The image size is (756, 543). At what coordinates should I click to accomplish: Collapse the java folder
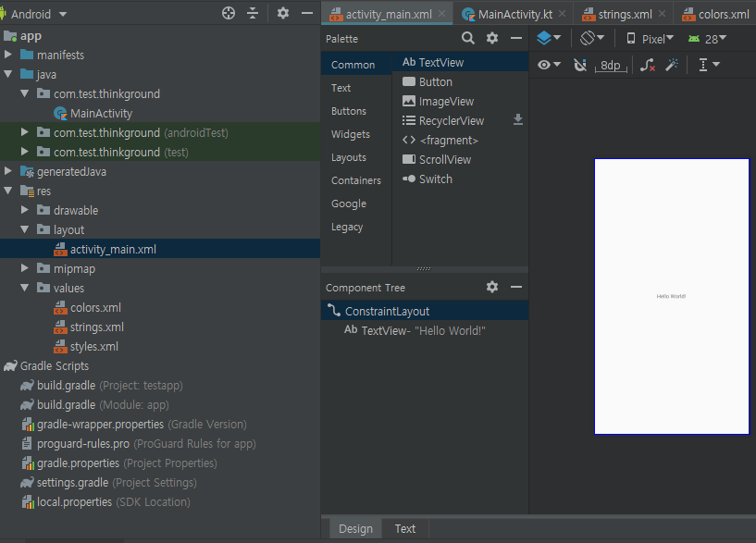[x=7, y=74]
